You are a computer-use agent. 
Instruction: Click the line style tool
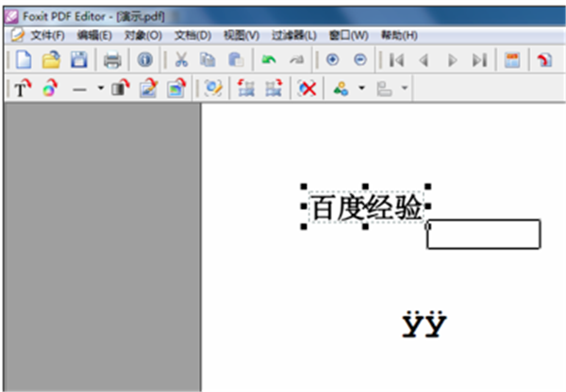click(79, 90)
